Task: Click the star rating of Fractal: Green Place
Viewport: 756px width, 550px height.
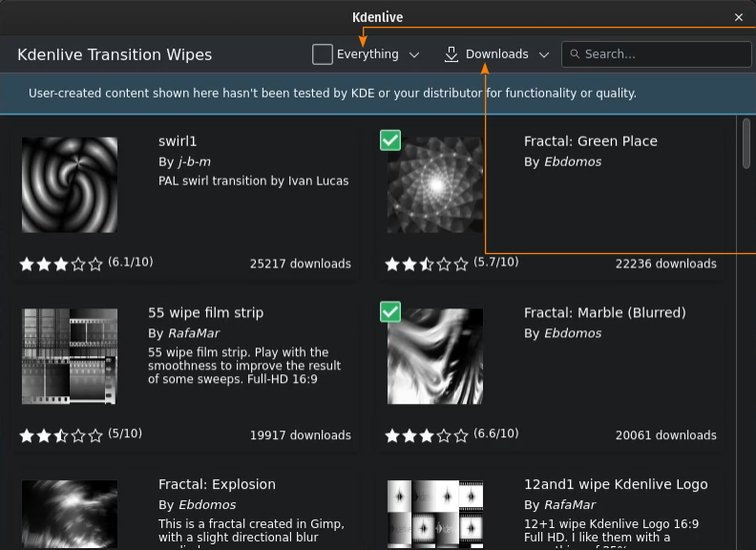Action: pos(427,264)
